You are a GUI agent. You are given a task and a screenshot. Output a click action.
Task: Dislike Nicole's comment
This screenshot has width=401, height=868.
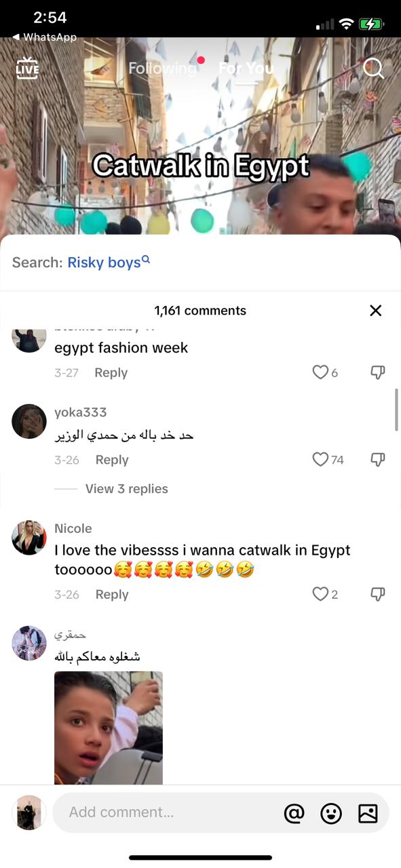tap(378, 594)
